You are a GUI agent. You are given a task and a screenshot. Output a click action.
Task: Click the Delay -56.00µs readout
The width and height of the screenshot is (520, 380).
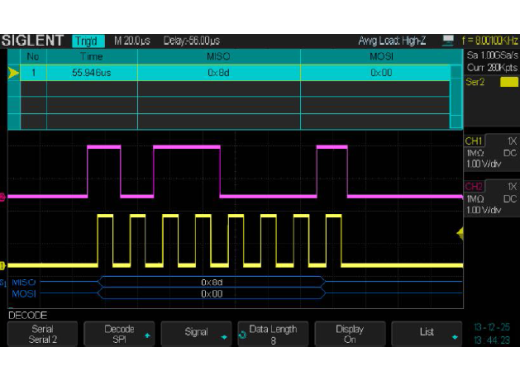point(191,41)
